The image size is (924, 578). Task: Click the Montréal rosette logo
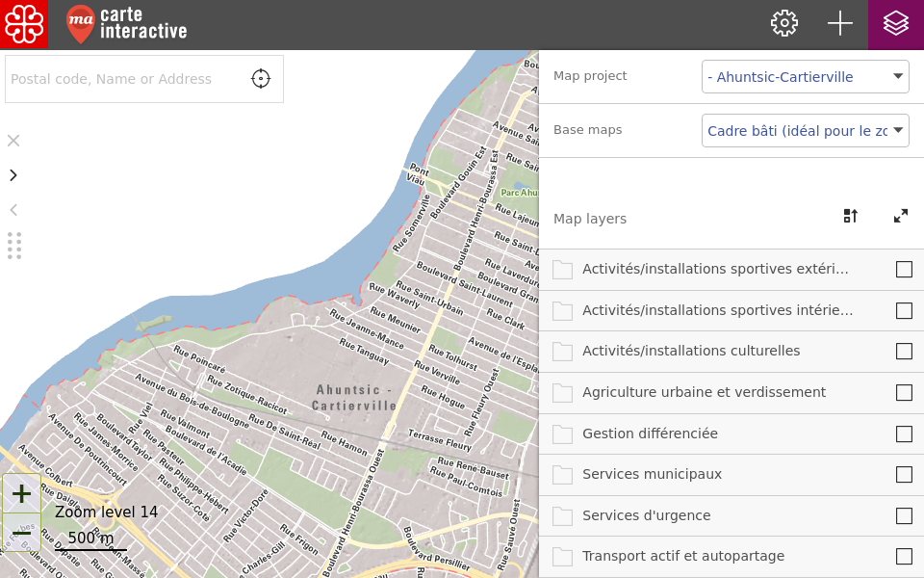(x=24, y=24)
